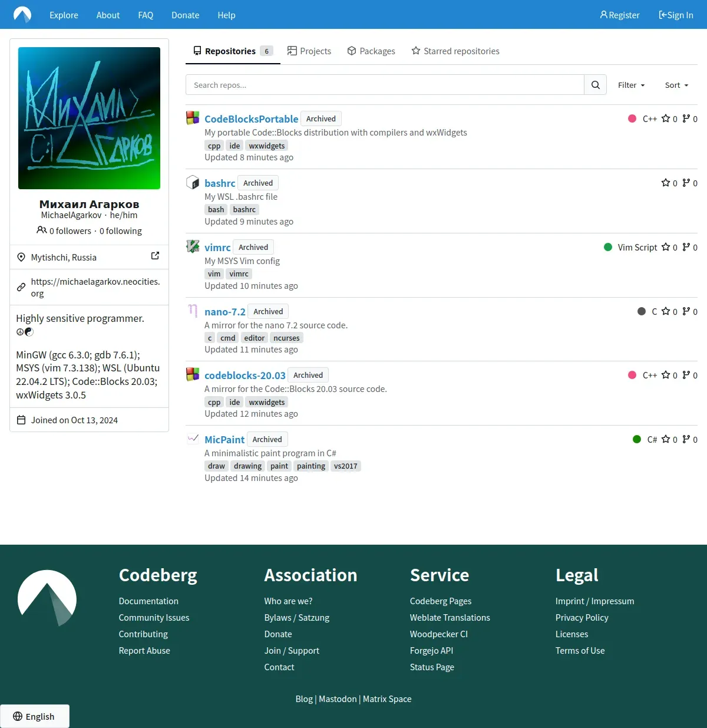This screenshot has width=707, height=728.
Task: Click the pink C++ color dot on CodeBlocksPortable
Action: [x=632, y=118]
